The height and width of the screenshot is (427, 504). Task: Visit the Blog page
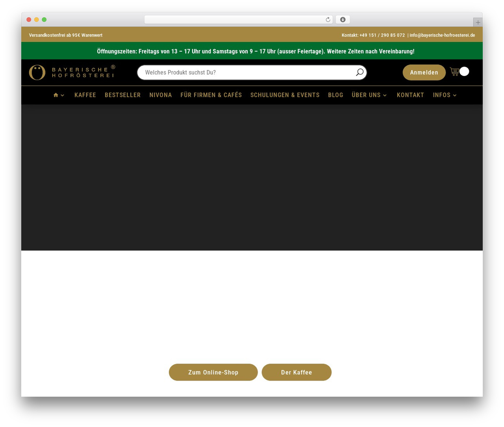335,95
